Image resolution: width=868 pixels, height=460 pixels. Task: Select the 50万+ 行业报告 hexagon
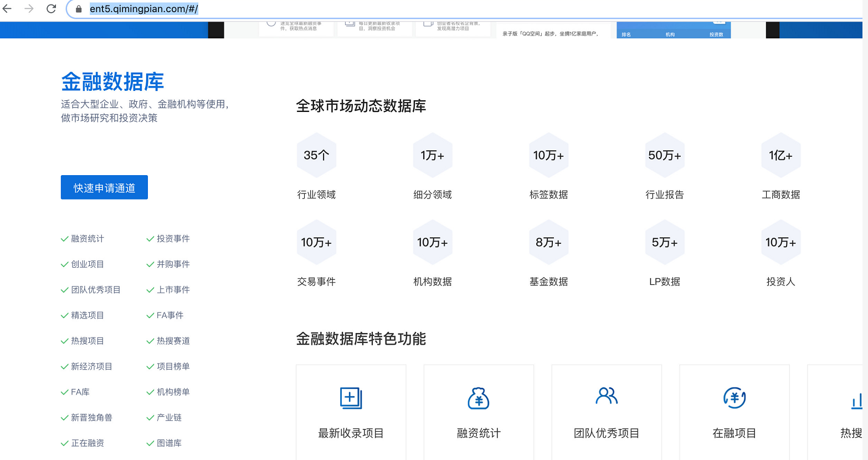point(664,155)
